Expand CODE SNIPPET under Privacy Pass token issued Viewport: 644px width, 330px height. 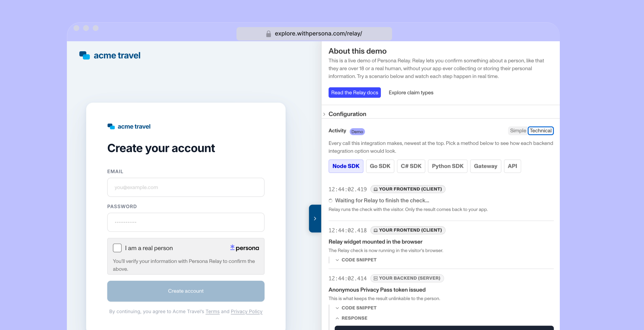pos(356,308)
